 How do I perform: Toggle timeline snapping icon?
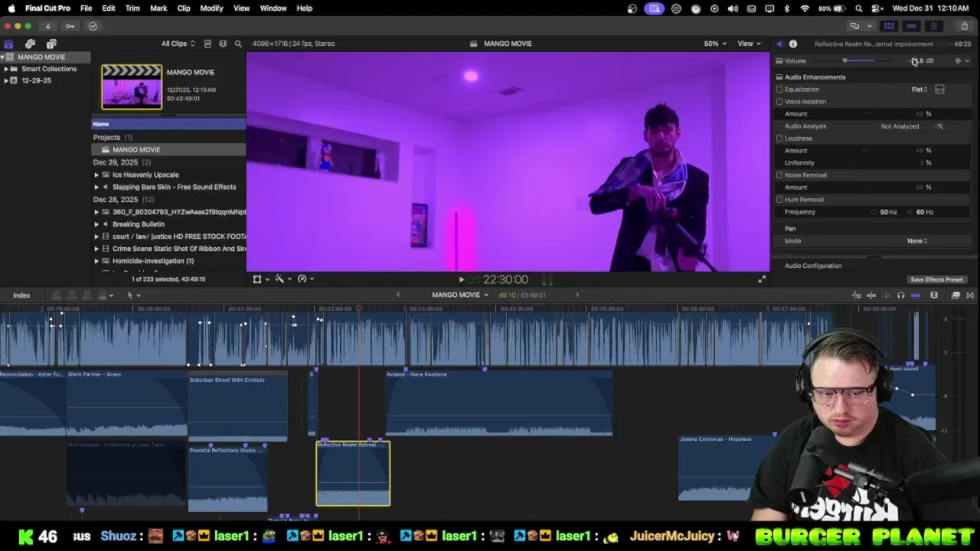click(x=916, y=295)
